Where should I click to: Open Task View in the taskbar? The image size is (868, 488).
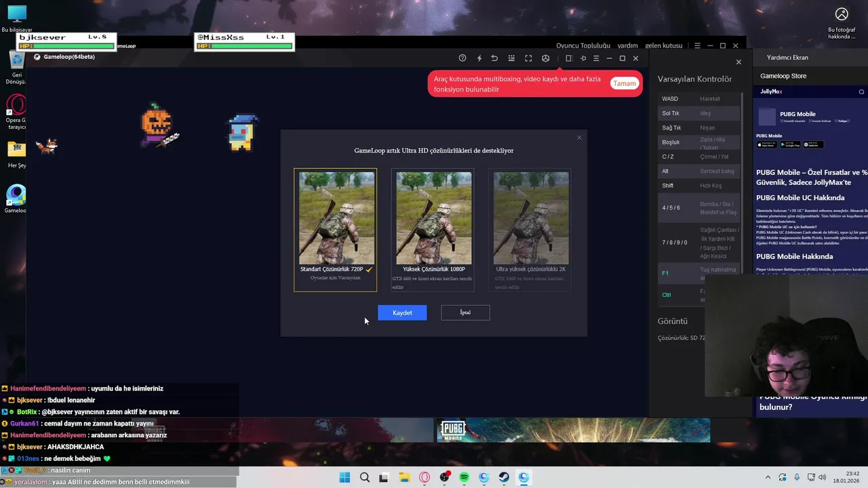(x=384, y=477)
